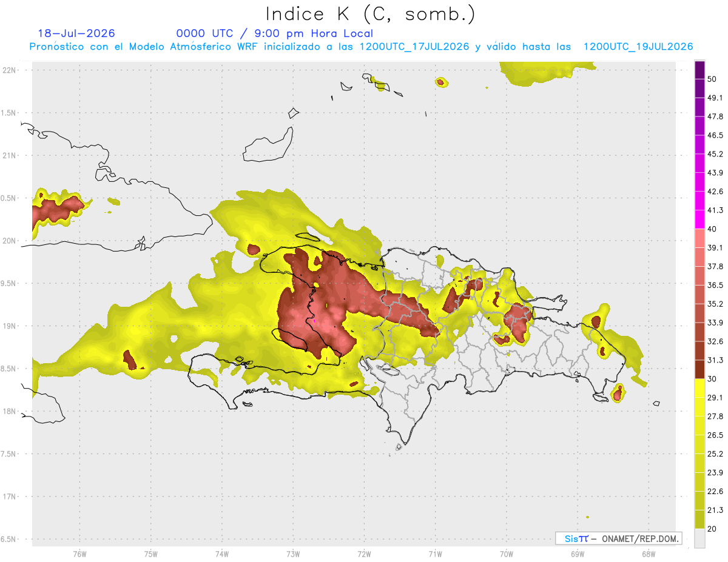Click the '23.9' legend value
Image resolution: width=728 pixels, height=562 pixels.
coord(715,473)
